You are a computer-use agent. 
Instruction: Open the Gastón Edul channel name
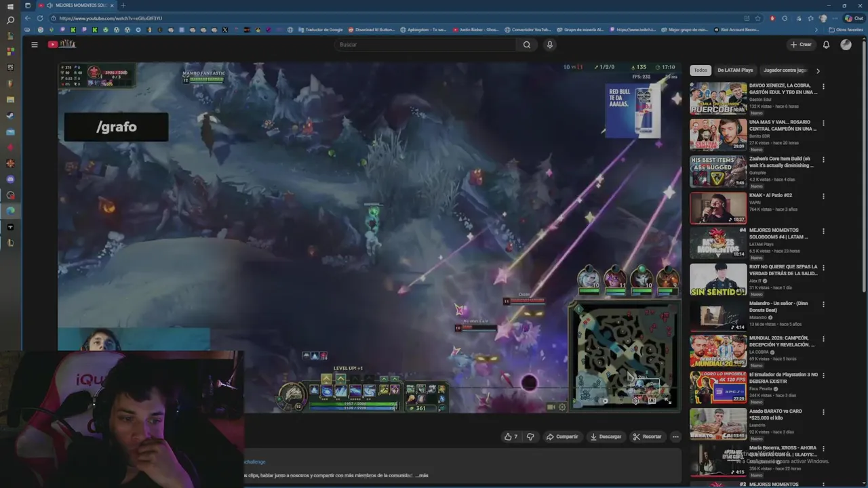(760, 100)
